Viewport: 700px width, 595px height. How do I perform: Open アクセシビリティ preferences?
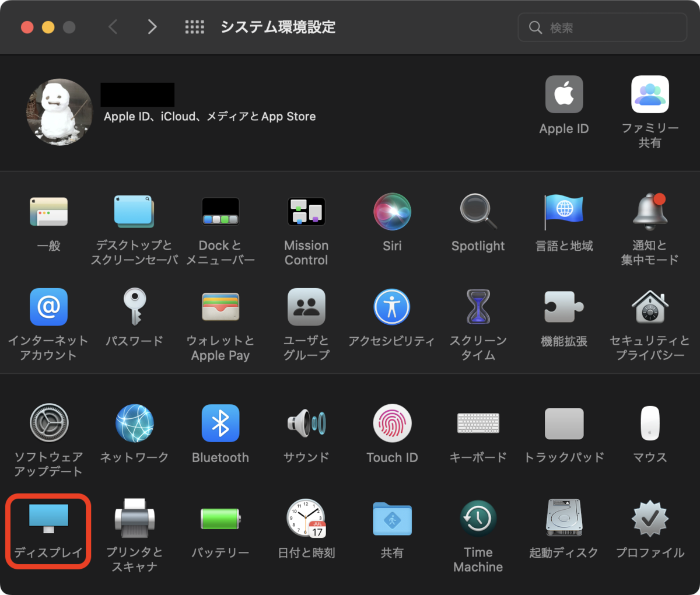tap(392, 307)
